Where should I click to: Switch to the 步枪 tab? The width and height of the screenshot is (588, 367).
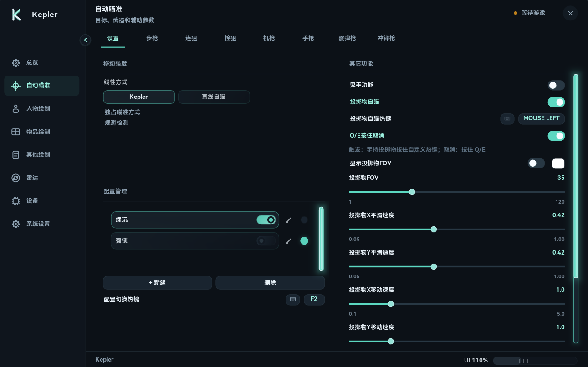click(152, 38)
